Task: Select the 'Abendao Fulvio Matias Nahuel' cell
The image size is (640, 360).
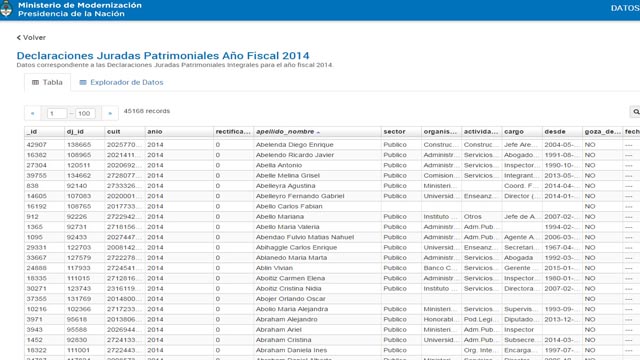Action: pyautogui.click(x=318, y=237)
